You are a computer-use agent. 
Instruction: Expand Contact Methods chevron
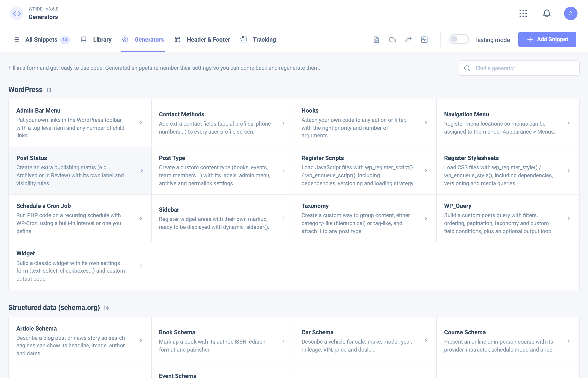pos(283,123)
